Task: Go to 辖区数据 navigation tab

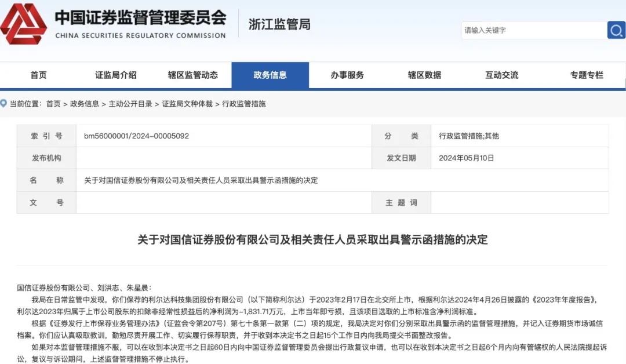Action: (x=424, y=75)
